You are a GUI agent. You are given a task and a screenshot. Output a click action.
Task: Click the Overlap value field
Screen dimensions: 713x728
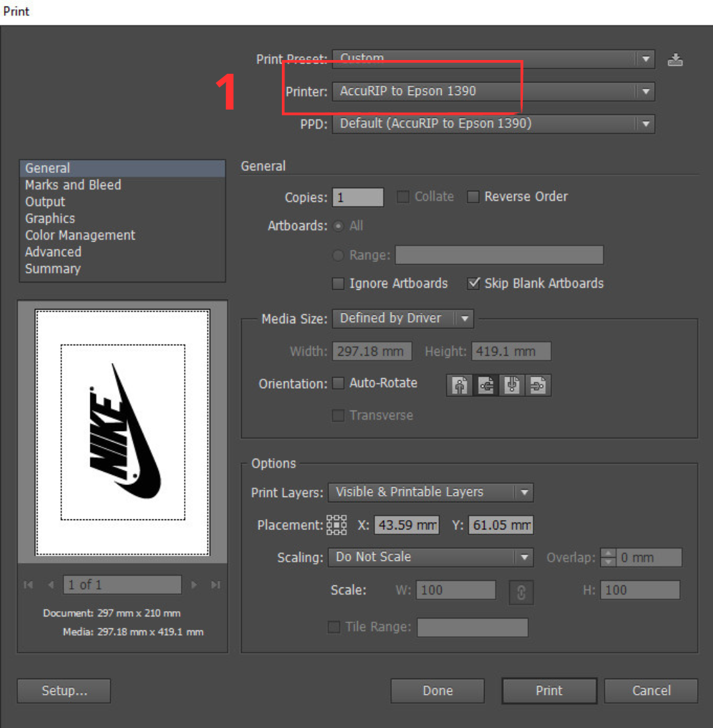649,558
